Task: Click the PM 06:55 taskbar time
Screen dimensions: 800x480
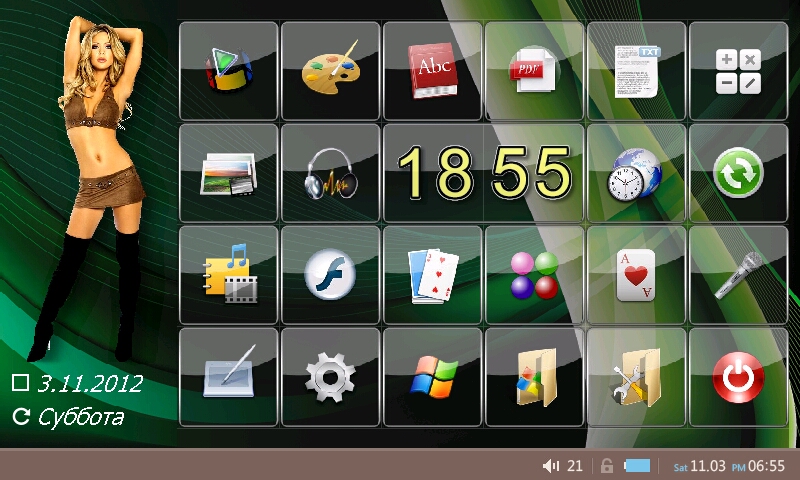Action: (x=759, y=466)
